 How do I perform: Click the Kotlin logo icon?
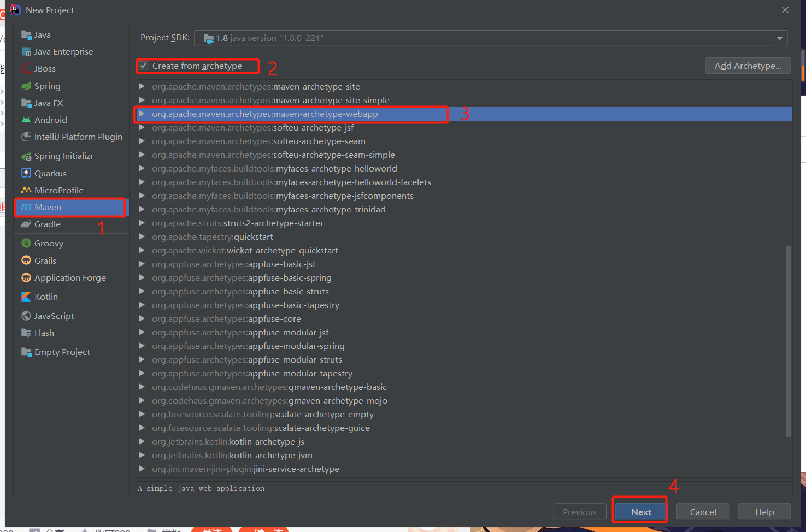tap(26, 297)
